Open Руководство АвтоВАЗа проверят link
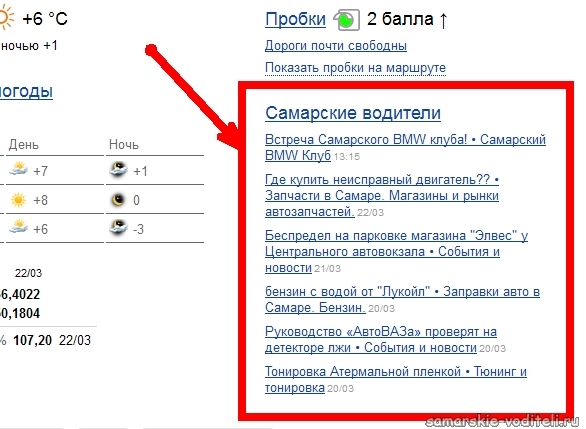Screen dimensions: 586x429 (381, 339)
